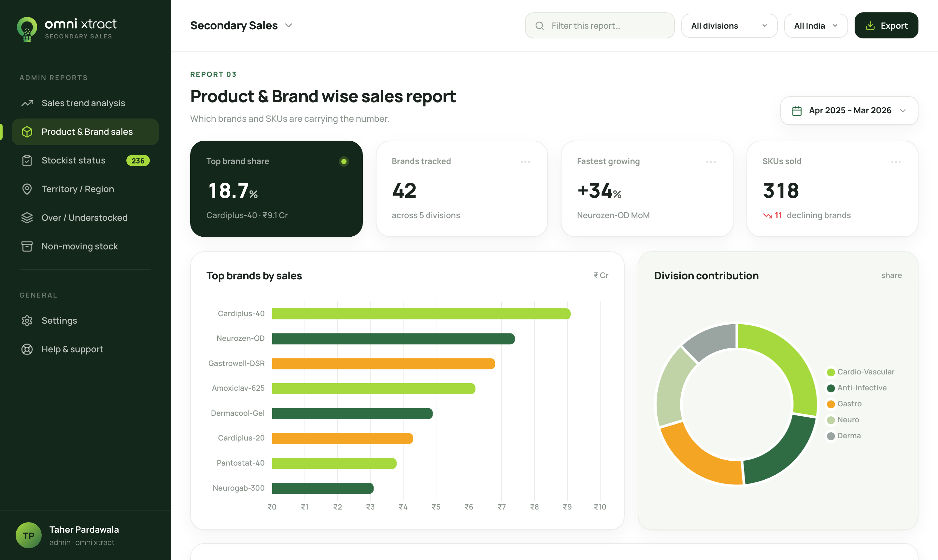Click the Amoxiclav-625 bar in chart

tap(374, 389)
